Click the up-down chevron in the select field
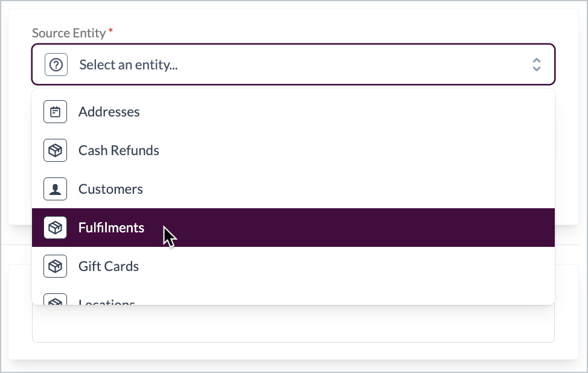Viewport: 588px width, 373px height. 536,64
